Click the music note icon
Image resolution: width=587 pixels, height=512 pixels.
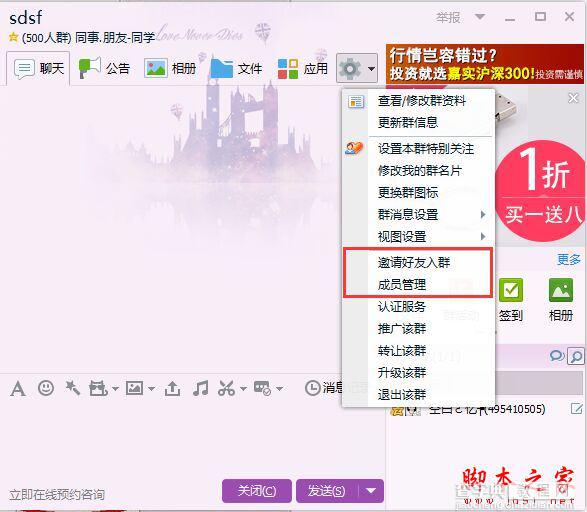[x=200, y=388]
